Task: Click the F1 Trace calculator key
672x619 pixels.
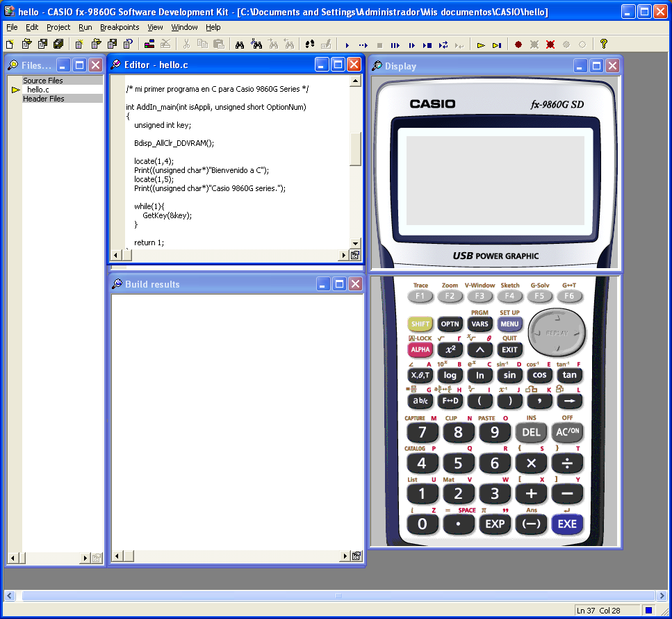Action: click(x=420, y=296)
